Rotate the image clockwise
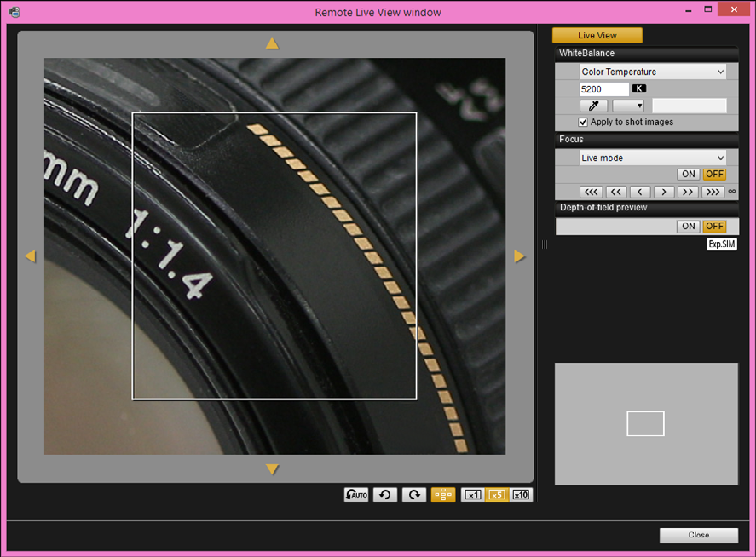This screenshot has width=756, height=557. [414, 495]
